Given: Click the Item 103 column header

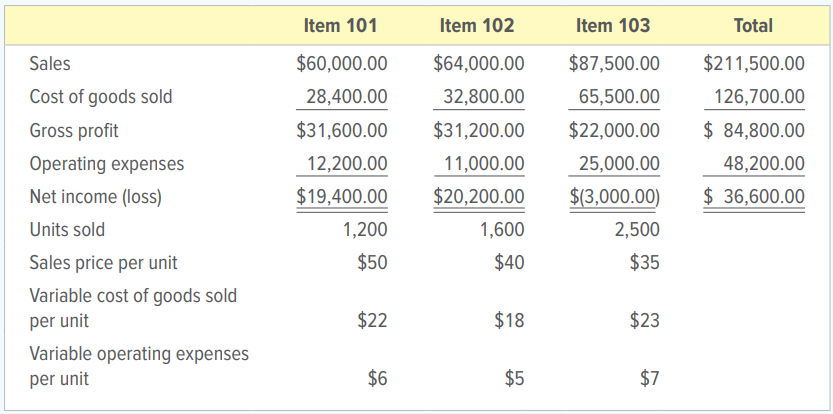Looking at the screenshot, I should click(613, 26).
